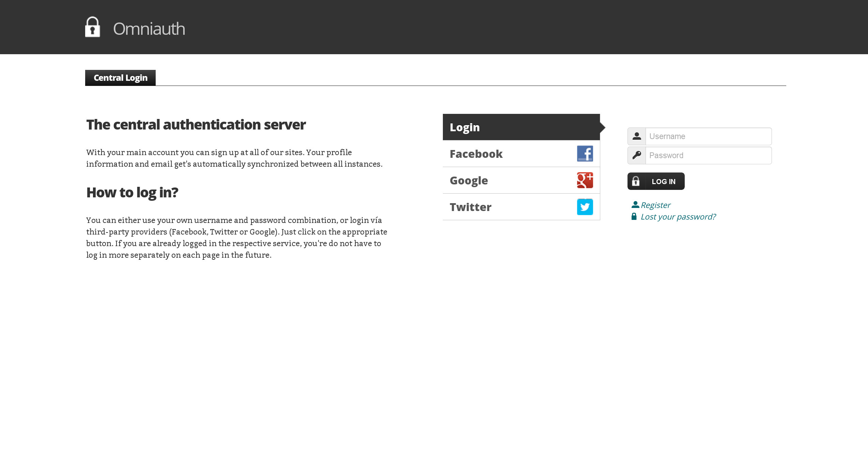This screenshot has width=868, height=466.
Task: Click the 'How to log in?' heading
Action: tap(132, 193)
